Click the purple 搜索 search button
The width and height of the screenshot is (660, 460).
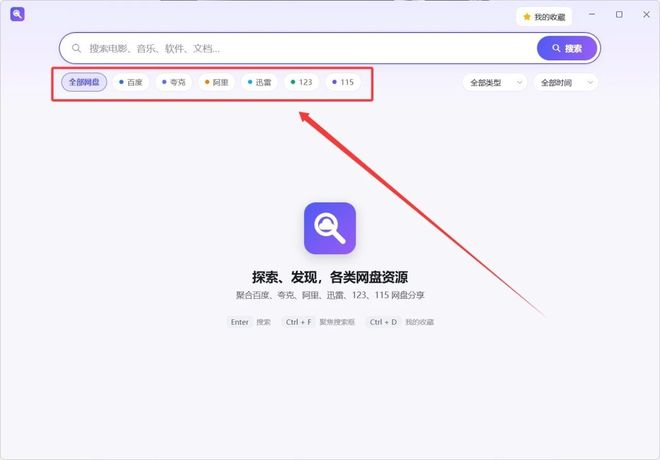(x=567, y=48)
